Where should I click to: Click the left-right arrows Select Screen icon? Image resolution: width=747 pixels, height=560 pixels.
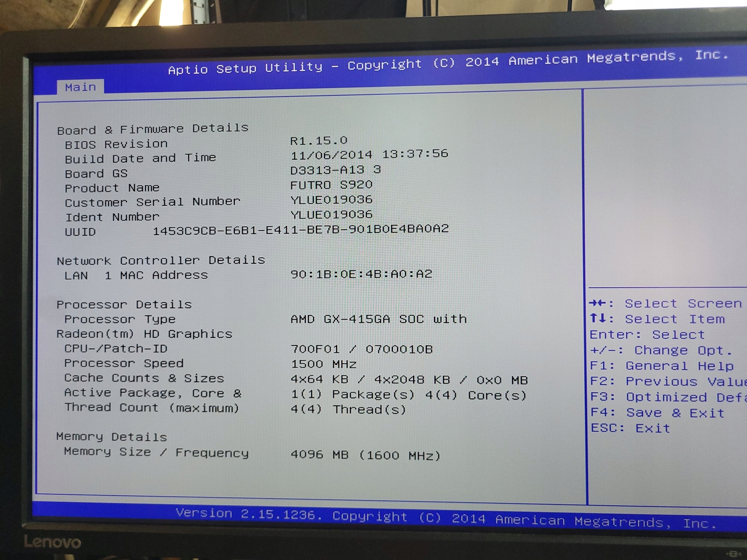[597, 303]
